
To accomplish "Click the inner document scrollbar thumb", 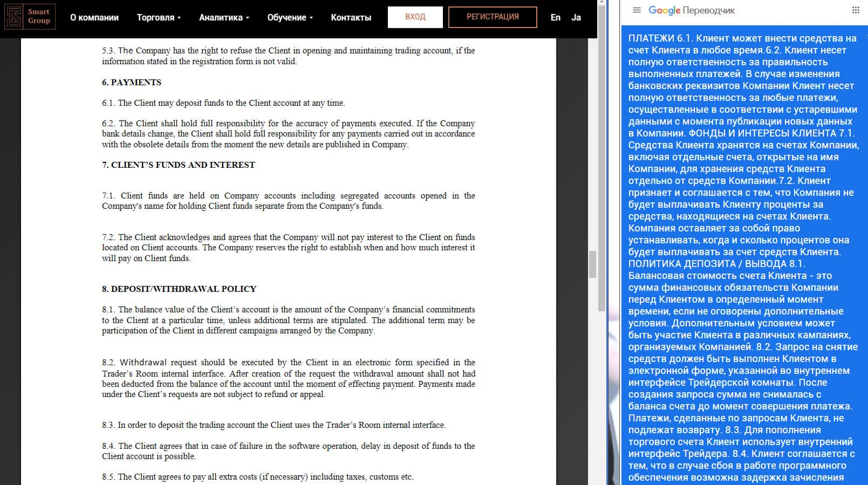I will (x=592, y=264).
